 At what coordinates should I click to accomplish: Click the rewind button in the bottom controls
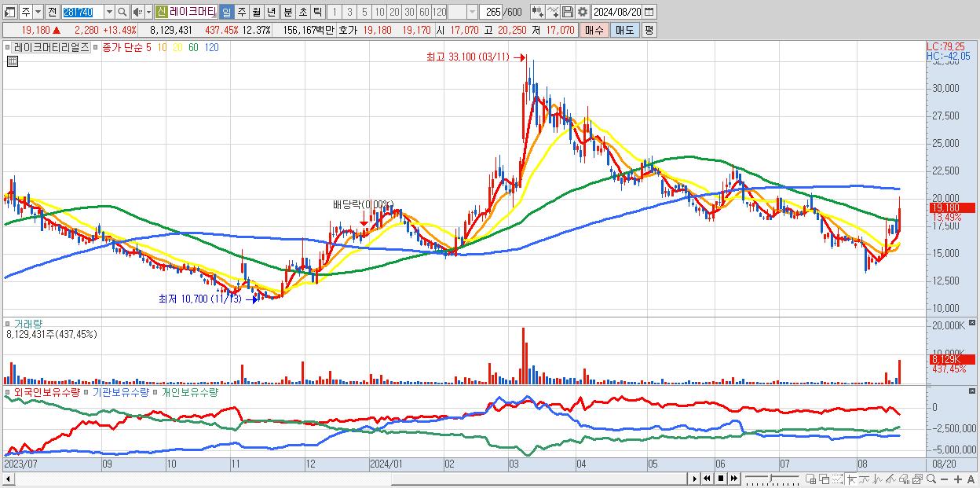707,479
